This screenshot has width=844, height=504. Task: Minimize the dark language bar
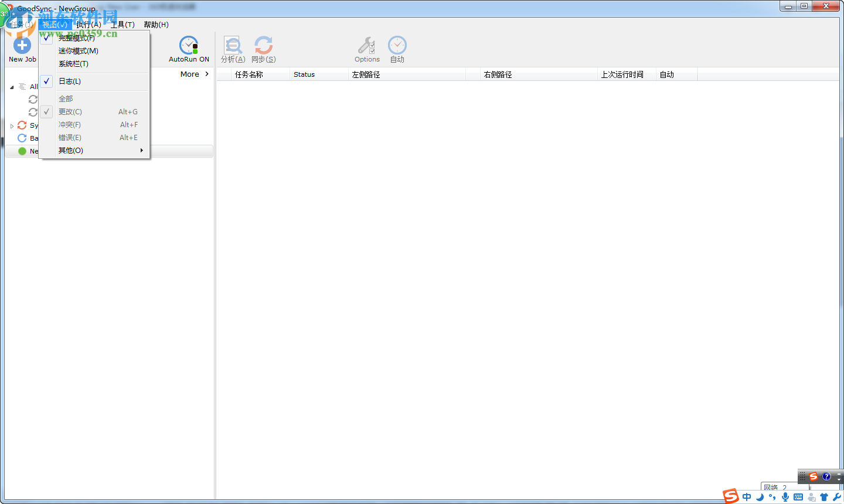(x=839, y=473)
